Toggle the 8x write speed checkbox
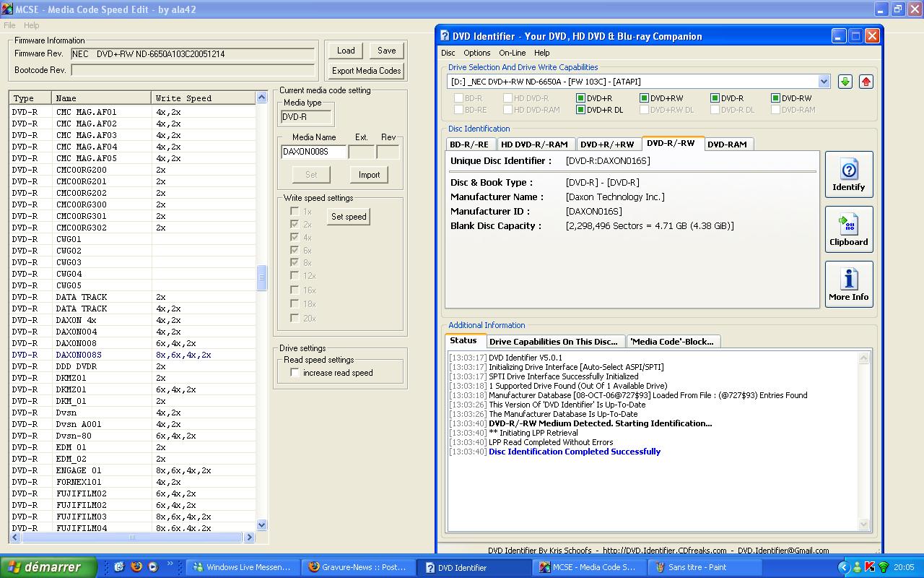924x578 pixels. (295, 263)
